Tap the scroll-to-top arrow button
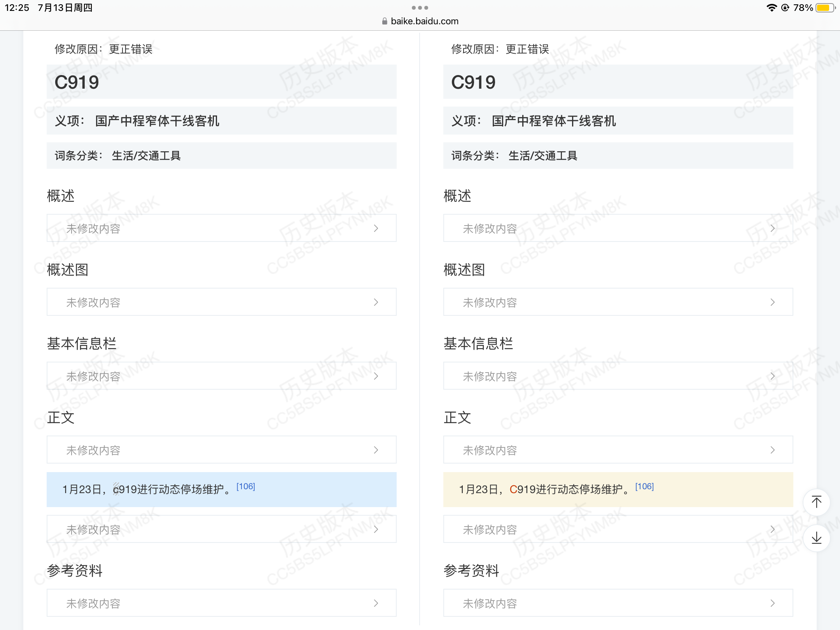This screenshot has width=840, height=630. point(816,502)
